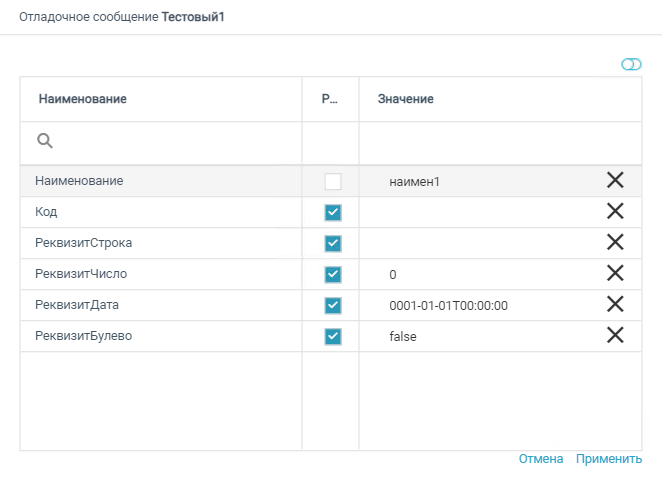Remove the Код row using X icon
The image size is (662, 485).
click(615, 211)
